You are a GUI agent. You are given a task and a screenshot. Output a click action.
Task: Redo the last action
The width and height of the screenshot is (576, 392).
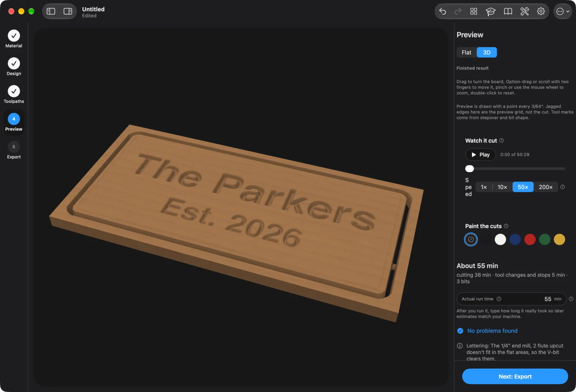[x=458, y=12]
